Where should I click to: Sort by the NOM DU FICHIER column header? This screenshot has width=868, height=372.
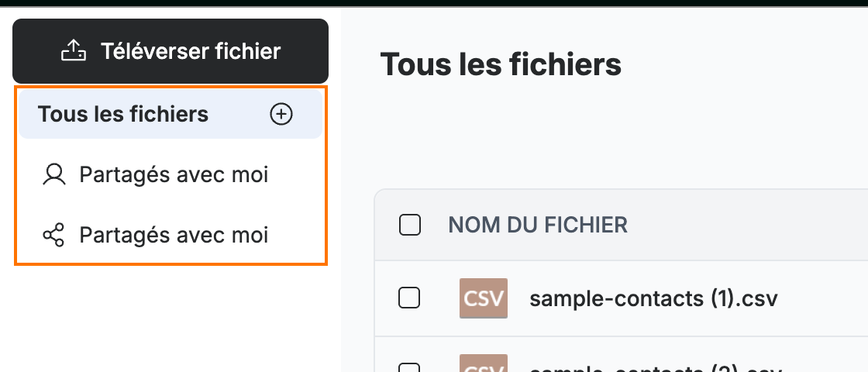538,226
